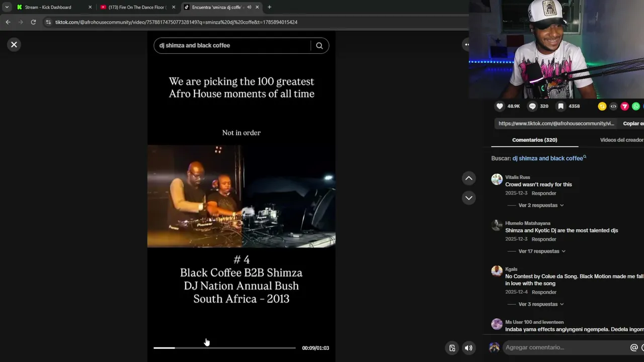
Task: Open the browser tab search dropdown
Action: click(x=7, y=8)
